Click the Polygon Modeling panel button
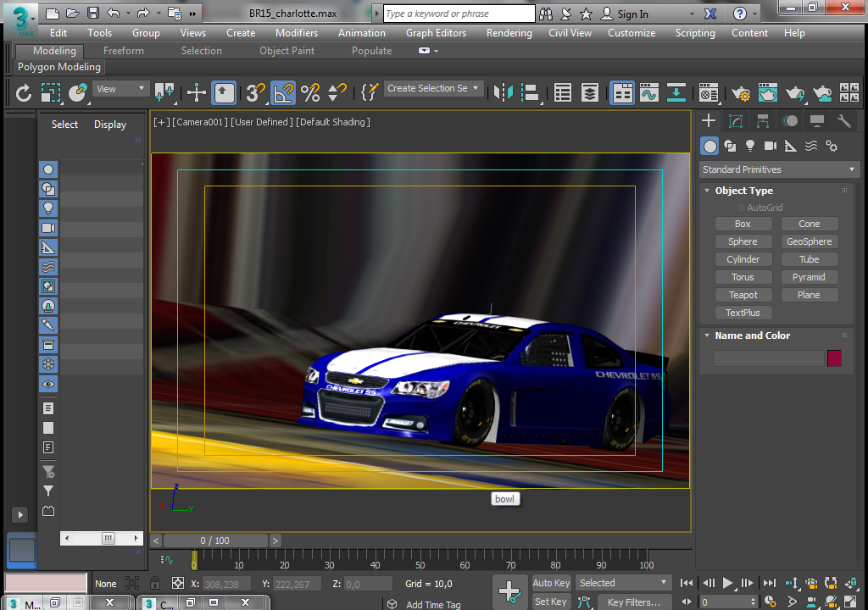This screenshot has width=868, height=610. point(59,67)
